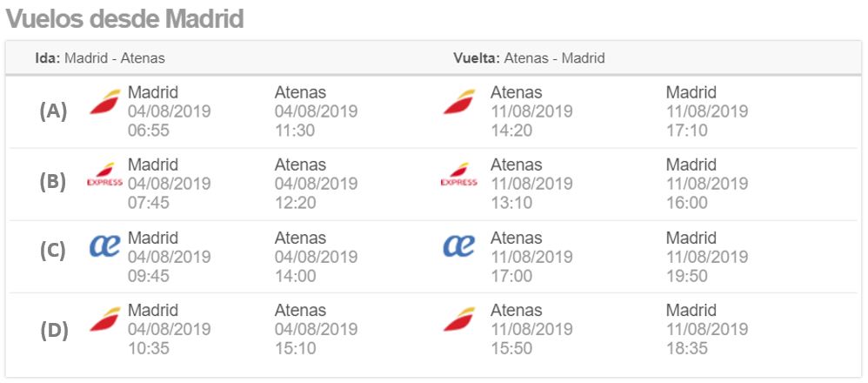Choose the Iberia logo on outbound option D

tap(105, 319)
